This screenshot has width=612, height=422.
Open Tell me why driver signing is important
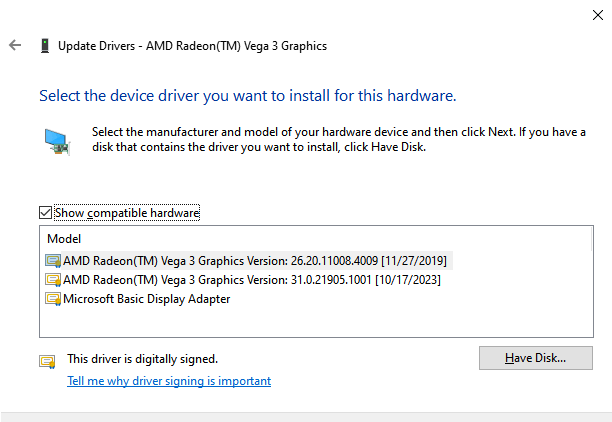[169, 381]
